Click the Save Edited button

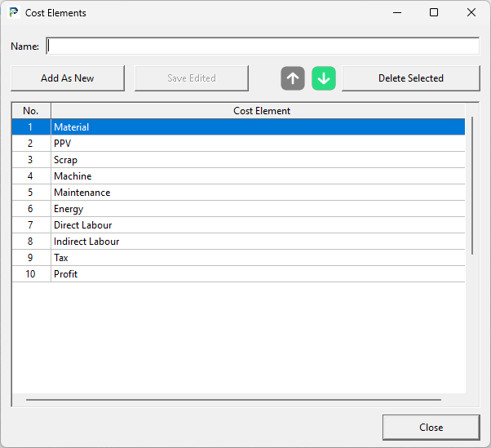[192, 78]
